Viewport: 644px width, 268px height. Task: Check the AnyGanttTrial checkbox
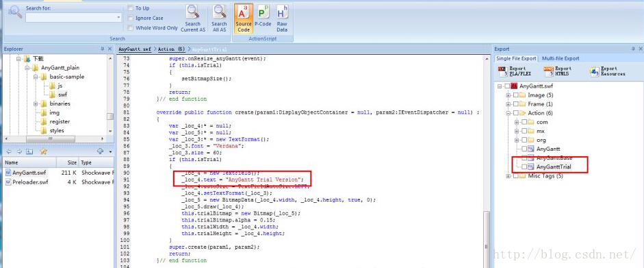coord(524,167)
